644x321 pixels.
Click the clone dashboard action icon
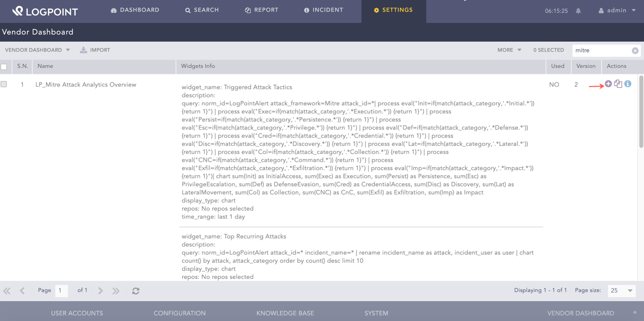618,84
